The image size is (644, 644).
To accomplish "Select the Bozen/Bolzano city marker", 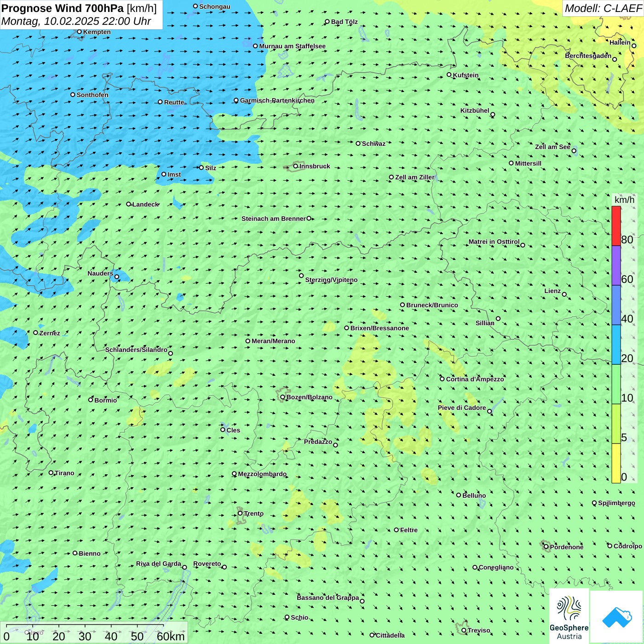I will pos(282,397).
